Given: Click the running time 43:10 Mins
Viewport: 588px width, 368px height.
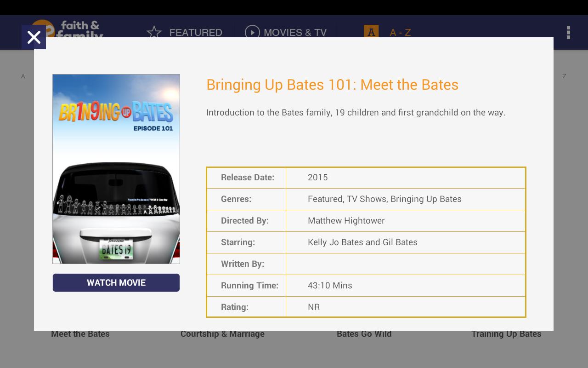Looking at the screenshot, I should pyautogui.click(x=330, y=285).
